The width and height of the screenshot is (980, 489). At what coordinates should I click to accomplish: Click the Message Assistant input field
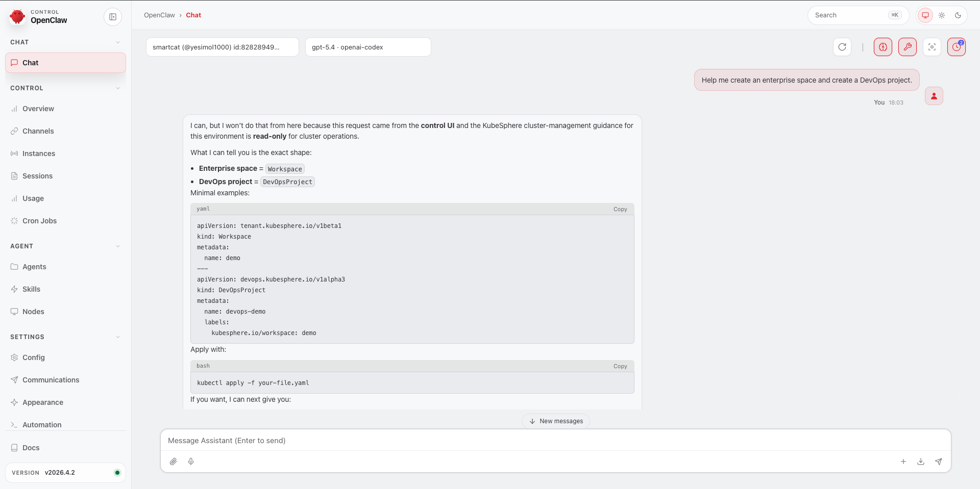pyautogui.click(x=555, y=441)
